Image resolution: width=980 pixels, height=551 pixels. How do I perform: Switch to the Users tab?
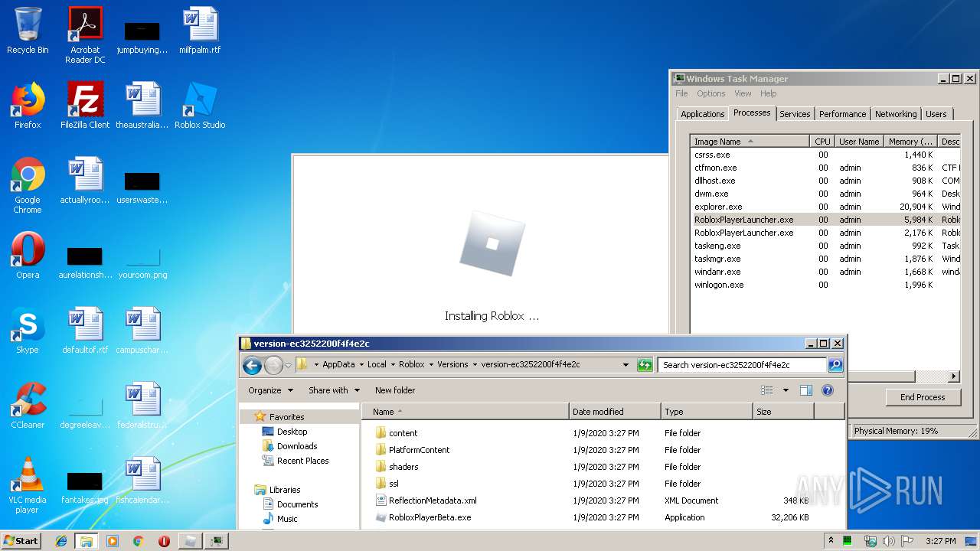pos(936,114)
